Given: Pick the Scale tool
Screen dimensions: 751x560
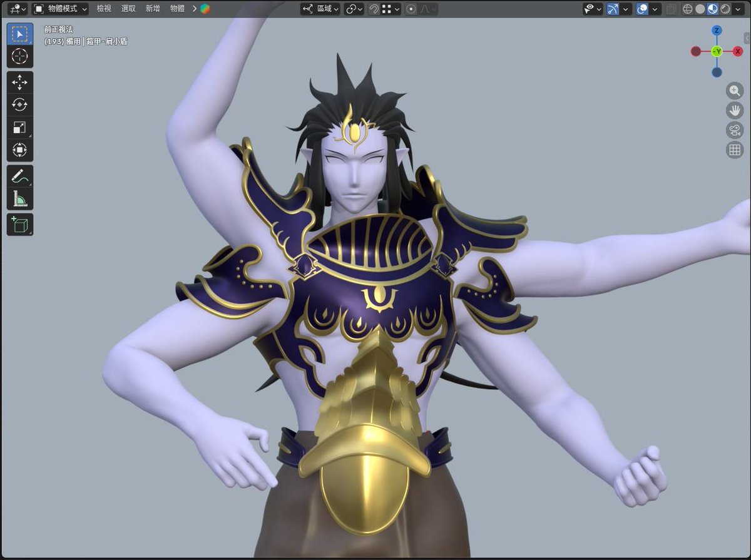Looking at the screenshot, I should click(x=20, y=128).
